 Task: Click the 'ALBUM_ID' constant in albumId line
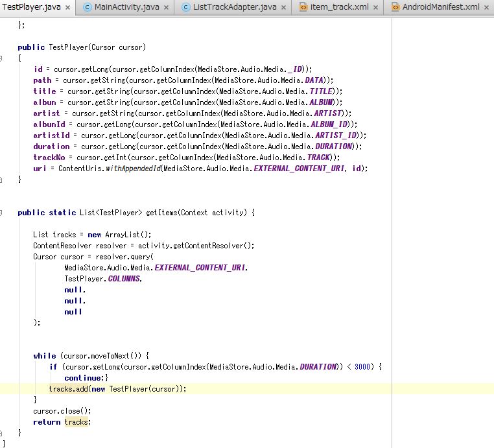pyautogui.click(x=329, y=124)
